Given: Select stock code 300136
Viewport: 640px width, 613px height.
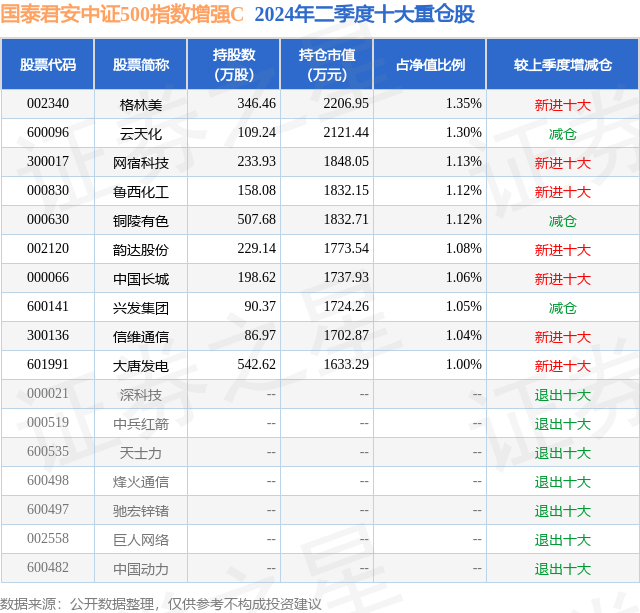Looking at the screenshot, I should coord(48,335).
